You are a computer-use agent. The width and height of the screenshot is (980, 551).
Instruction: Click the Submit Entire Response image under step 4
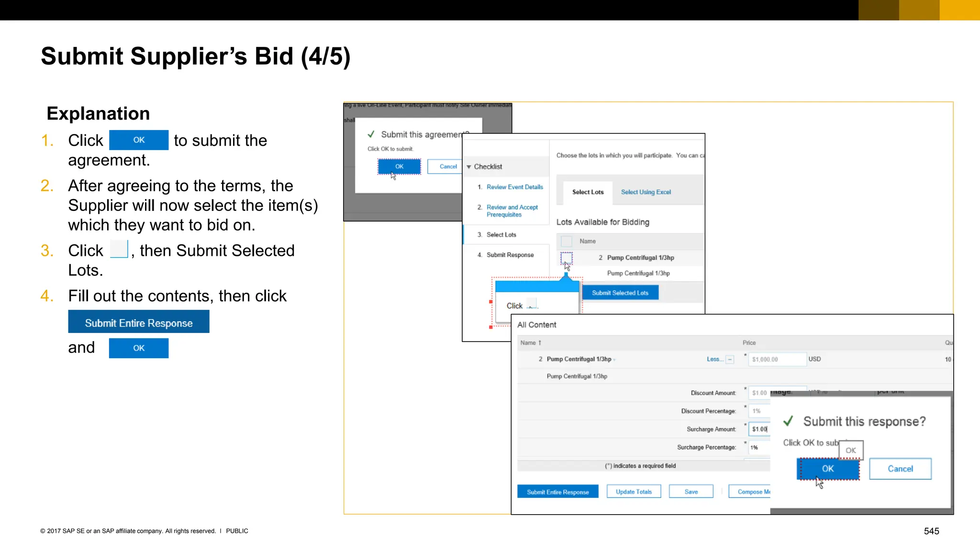click(139, 322)
